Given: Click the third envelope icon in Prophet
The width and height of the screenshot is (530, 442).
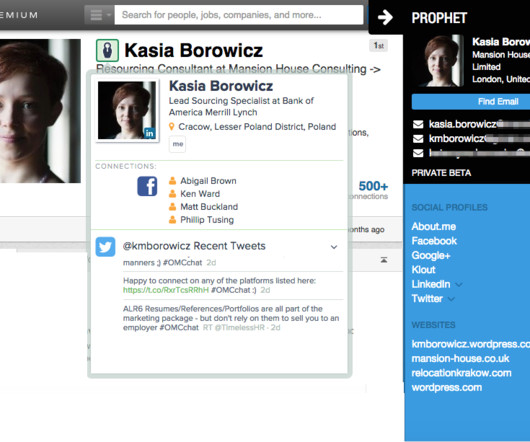Looking at the screenshot, I should (x=418, y=153).
